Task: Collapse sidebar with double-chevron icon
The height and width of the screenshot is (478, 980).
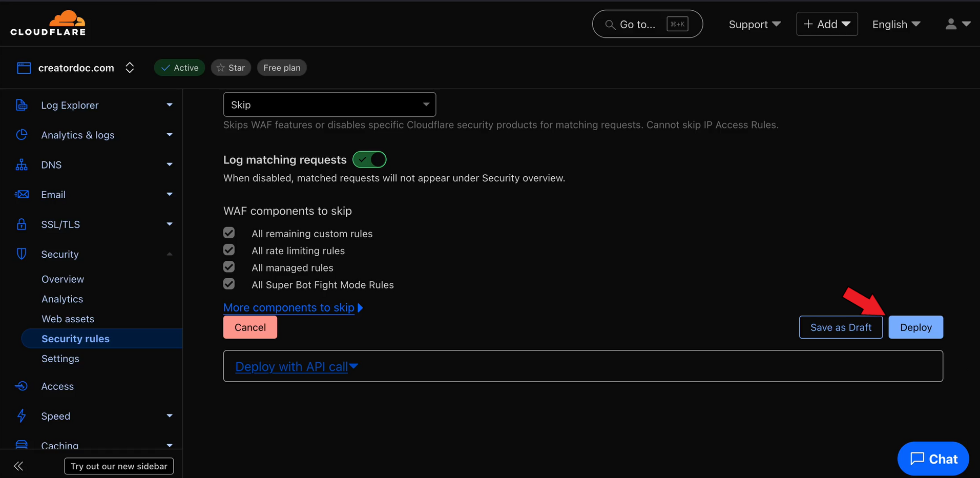Action: coord(18,466)
